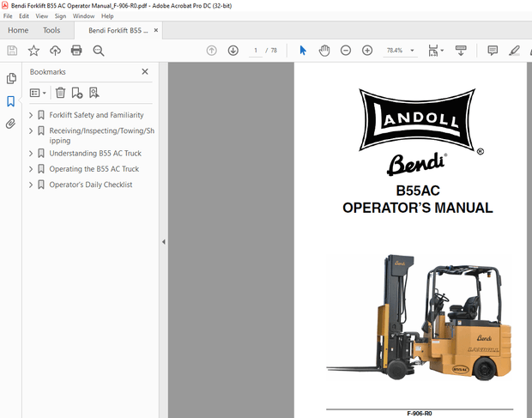
Task: Open the Sign menu
Action: [x=60, y=16]
